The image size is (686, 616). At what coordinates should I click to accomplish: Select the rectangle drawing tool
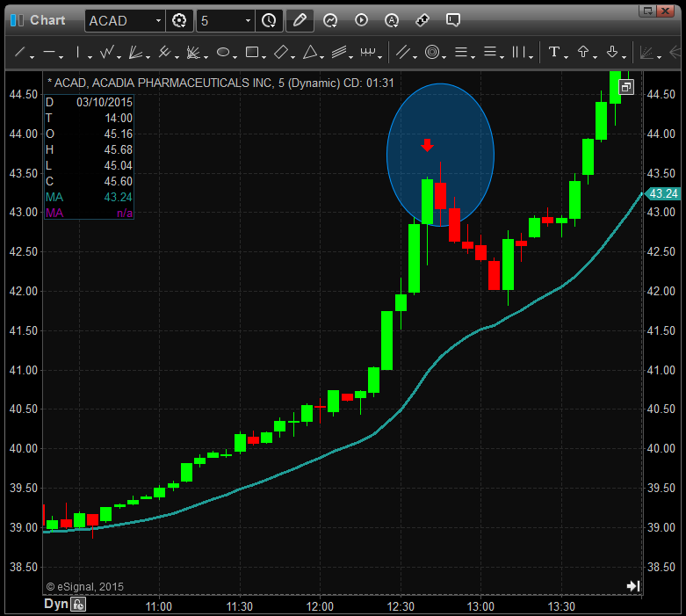point(252,53)
